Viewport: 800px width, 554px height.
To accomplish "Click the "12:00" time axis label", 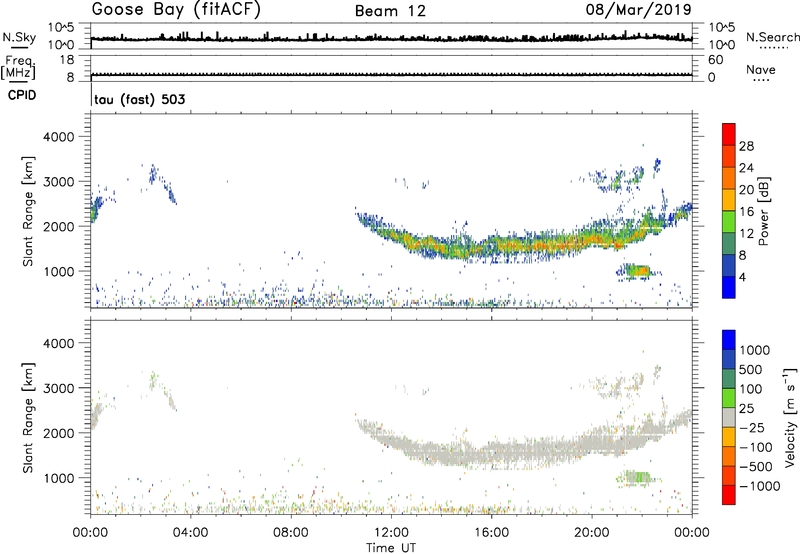I will (391, 533).
